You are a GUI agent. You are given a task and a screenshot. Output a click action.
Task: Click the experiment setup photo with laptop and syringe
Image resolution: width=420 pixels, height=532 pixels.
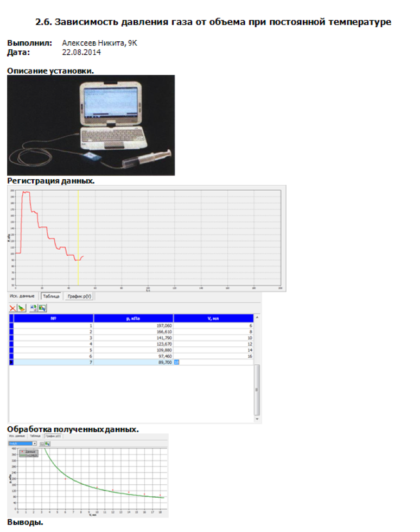(91, 125)
